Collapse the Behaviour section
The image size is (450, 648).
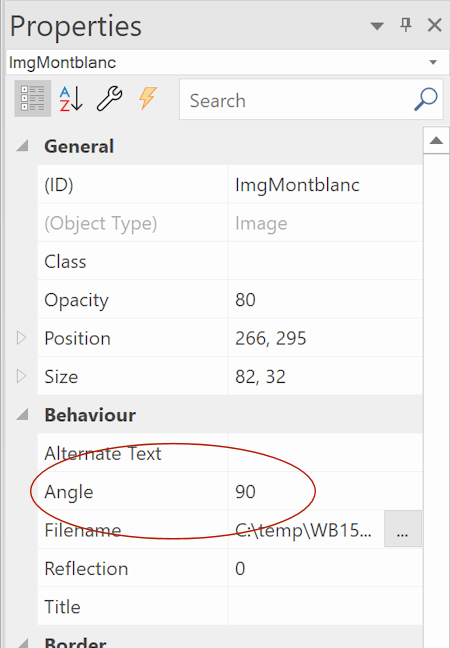(x=22, y=414)
